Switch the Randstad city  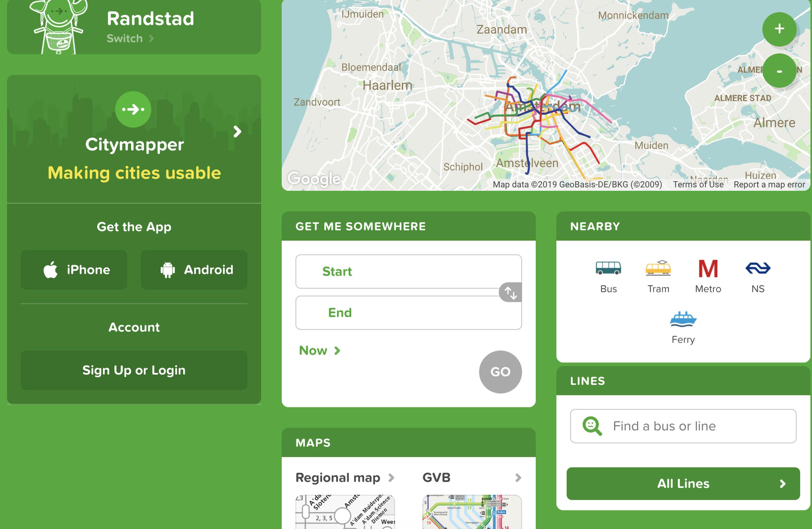coord(130,38)
